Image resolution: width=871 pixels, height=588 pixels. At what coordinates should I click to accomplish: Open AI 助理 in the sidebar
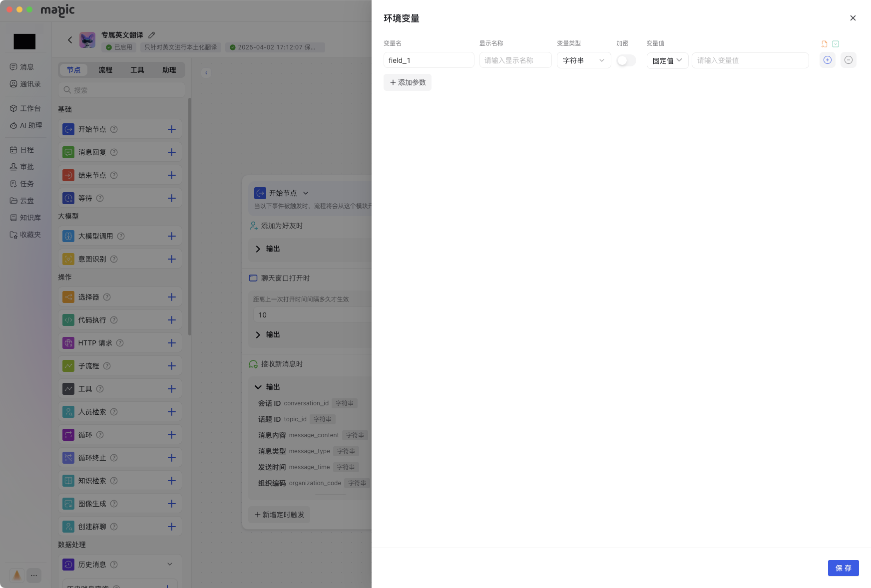click(x=26, y=125)
